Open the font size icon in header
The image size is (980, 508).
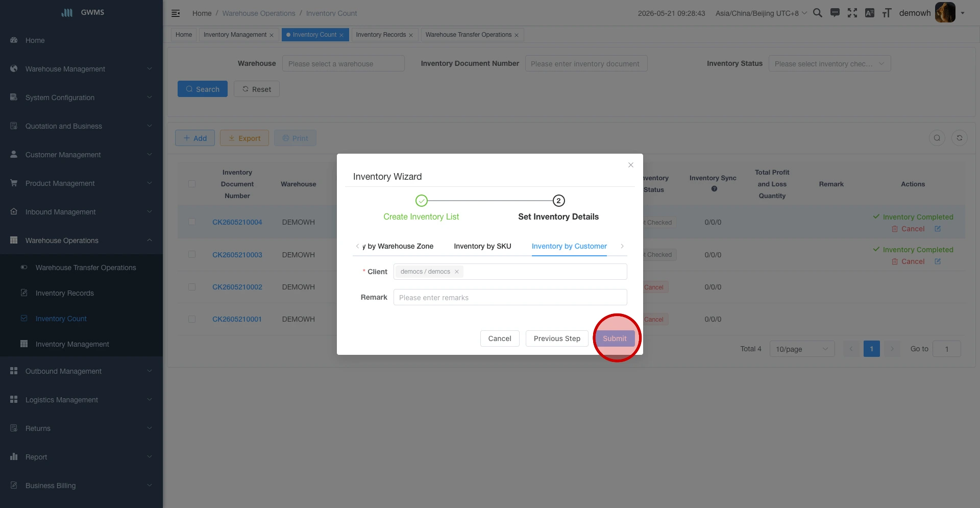pyautogui.click(x=887, y=13)
